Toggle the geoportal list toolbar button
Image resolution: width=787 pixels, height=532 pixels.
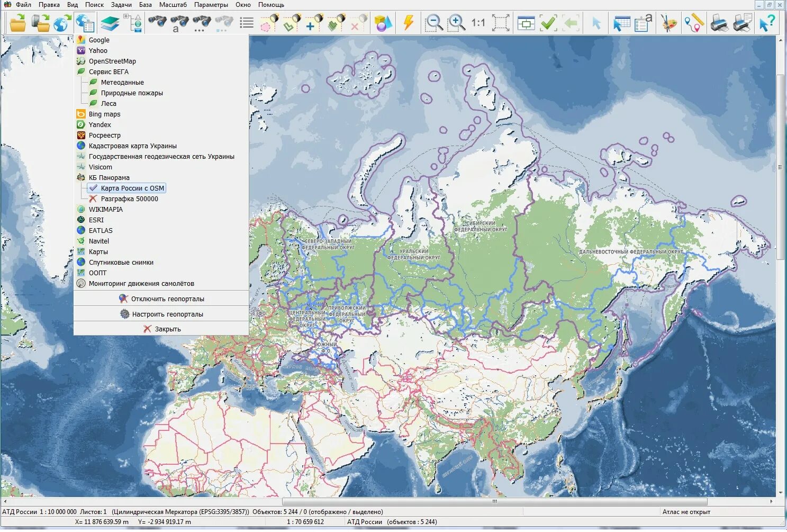[x=84, y=23]
